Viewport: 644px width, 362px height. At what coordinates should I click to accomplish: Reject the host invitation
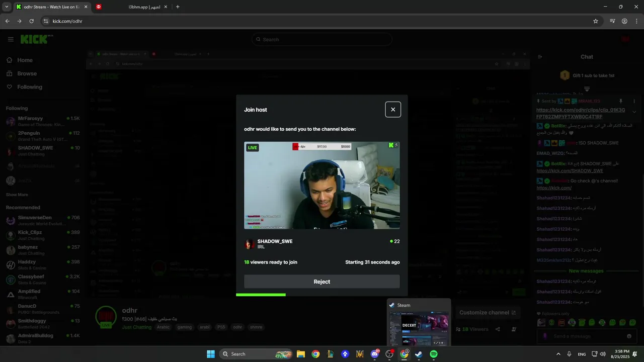[x=322, y=282]
